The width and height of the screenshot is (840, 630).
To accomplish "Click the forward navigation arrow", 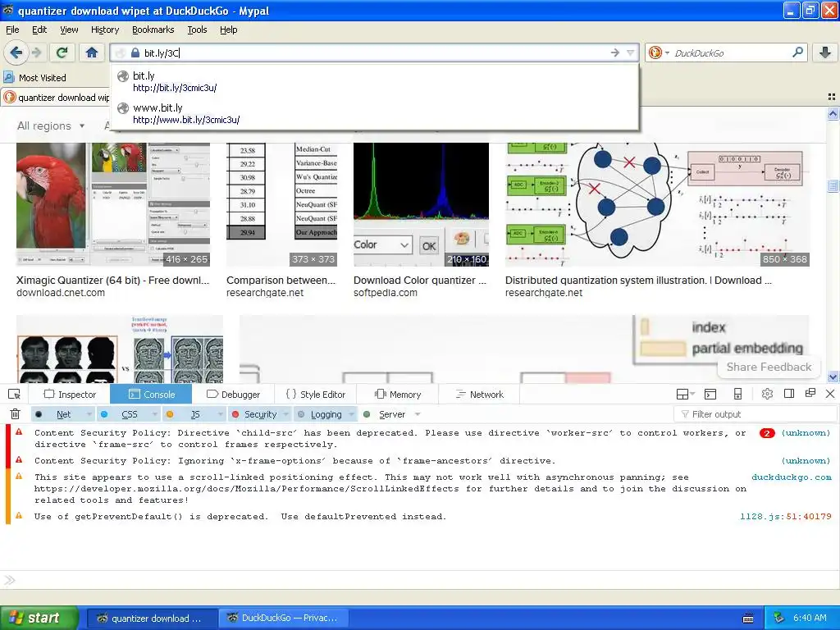I will pyautogui.click(x=36, y=52).
